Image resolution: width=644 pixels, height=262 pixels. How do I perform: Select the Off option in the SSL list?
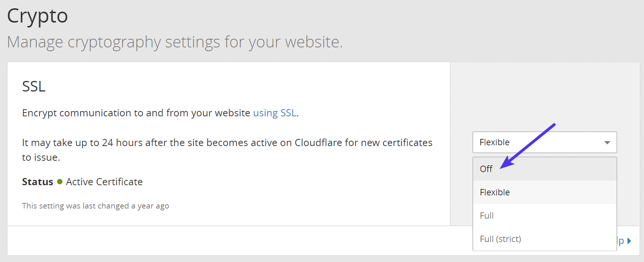pos(486,169)
